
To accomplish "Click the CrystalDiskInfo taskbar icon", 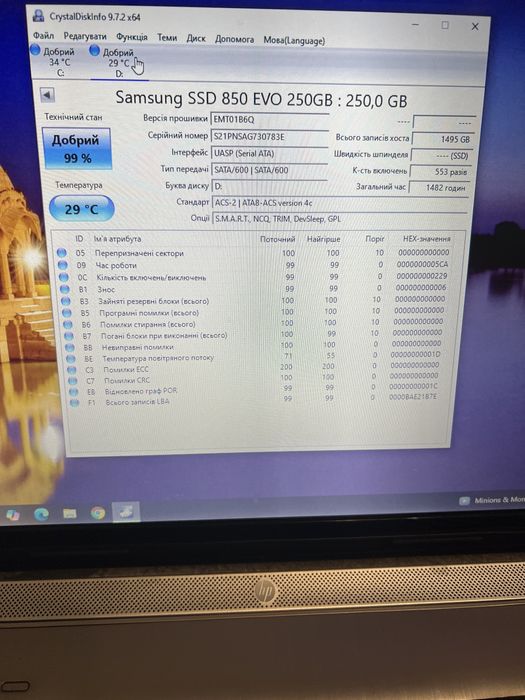I will tap(126, 512).
